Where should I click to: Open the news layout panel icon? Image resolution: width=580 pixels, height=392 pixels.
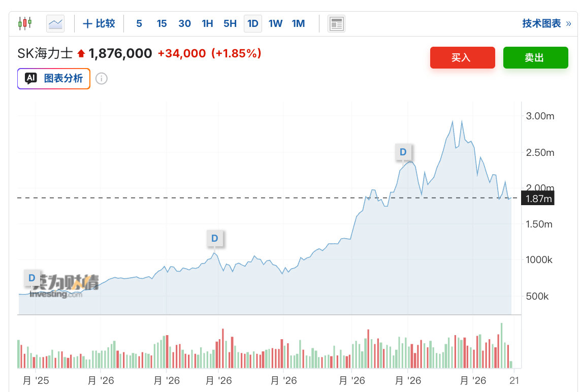pyautogui.click(x=336, y=24)
